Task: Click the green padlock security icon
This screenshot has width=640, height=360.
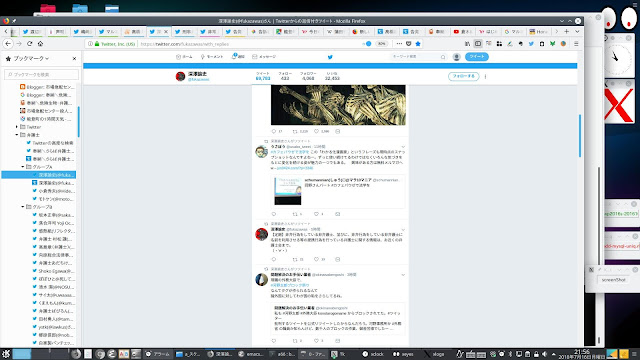Action: pyautogui.click(x=97, y=44)
